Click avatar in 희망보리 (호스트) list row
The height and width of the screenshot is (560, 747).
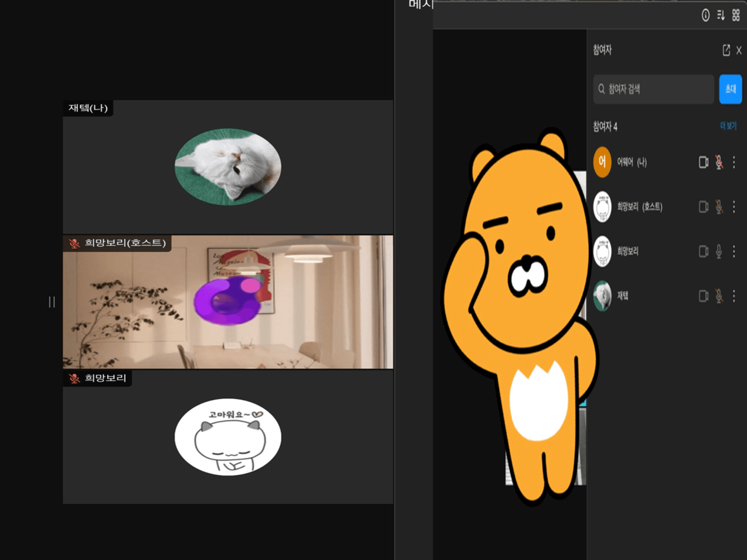[x=602, y=206]
